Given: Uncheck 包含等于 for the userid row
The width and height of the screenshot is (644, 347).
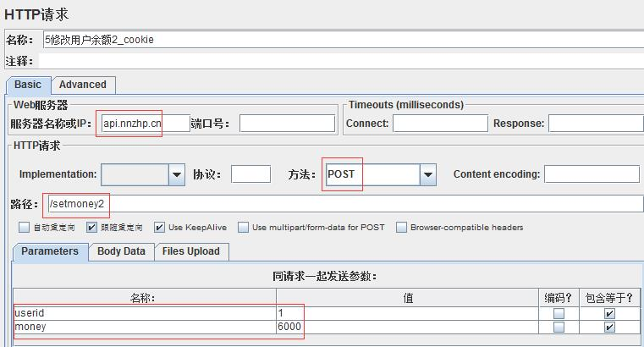Looking at the screenshot, I should 609,314.
